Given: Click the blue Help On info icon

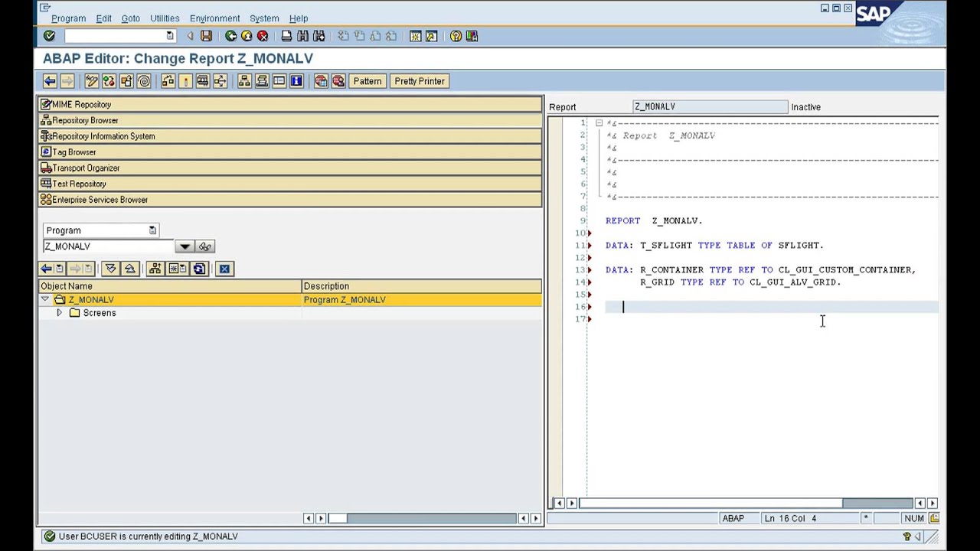Looking at the screenshot, I should [297, 81].
